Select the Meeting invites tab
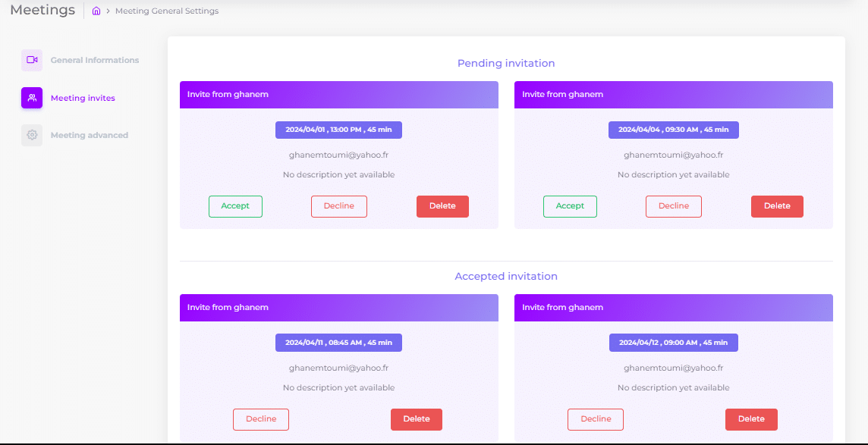 [83, 98]
